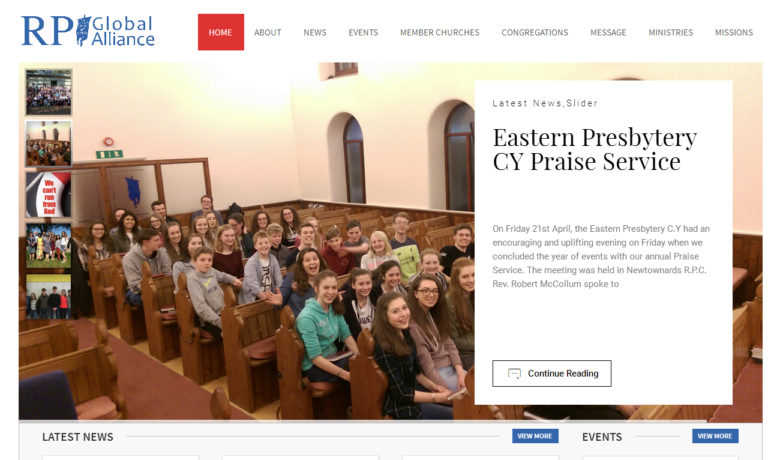
Task: Go to the About page
Action: pyautogui.click(x=267, y=32)
